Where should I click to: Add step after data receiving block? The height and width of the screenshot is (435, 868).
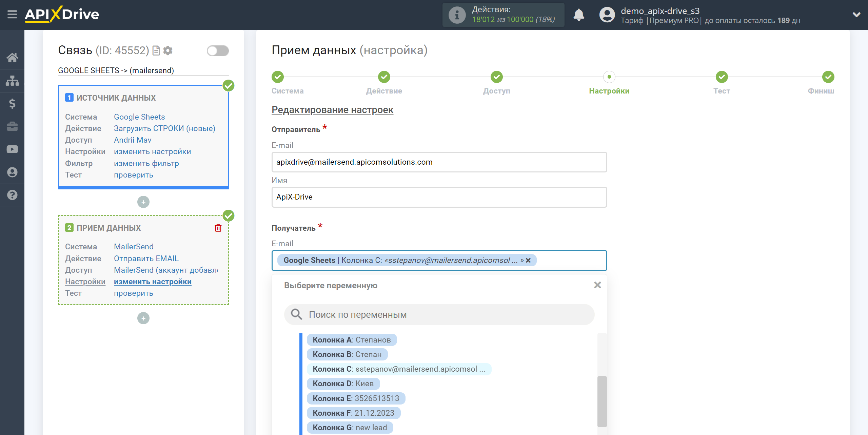(x=143, y=318)
